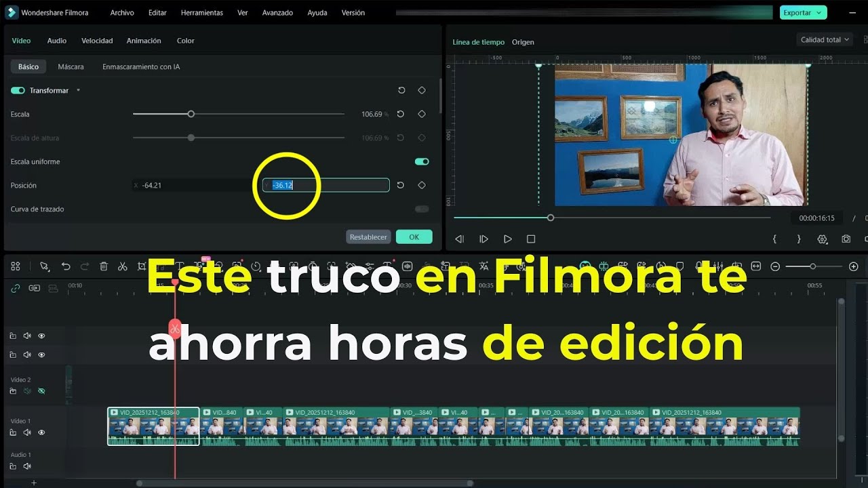Click the redo arrow in timeline toolbar
This screenshot has height=488, width=868.
click(x=85, y=266)
